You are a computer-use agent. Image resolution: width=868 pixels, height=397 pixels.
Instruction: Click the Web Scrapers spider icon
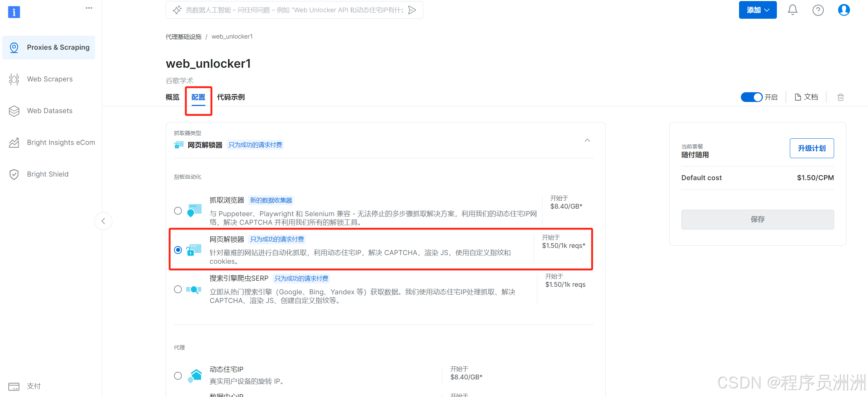tap(14, 79)
